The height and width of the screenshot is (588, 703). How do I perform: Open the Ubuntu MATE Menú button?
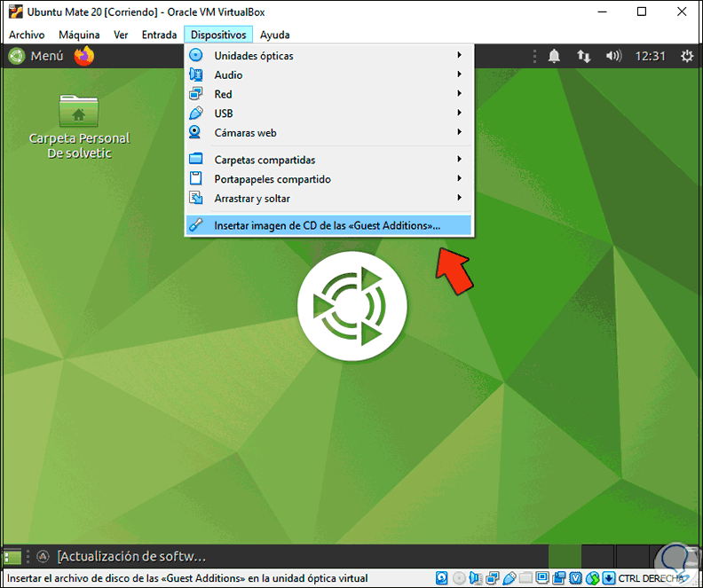[36, 56]
